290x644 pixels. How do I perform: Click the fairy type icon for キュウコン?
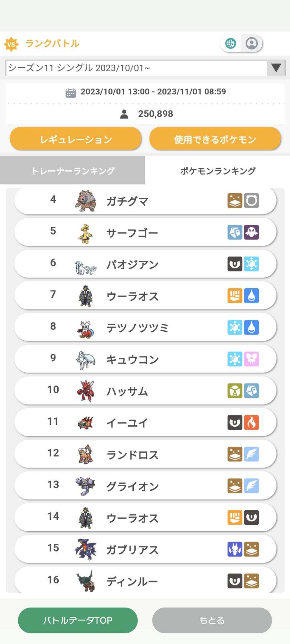[x=251, y=359]
